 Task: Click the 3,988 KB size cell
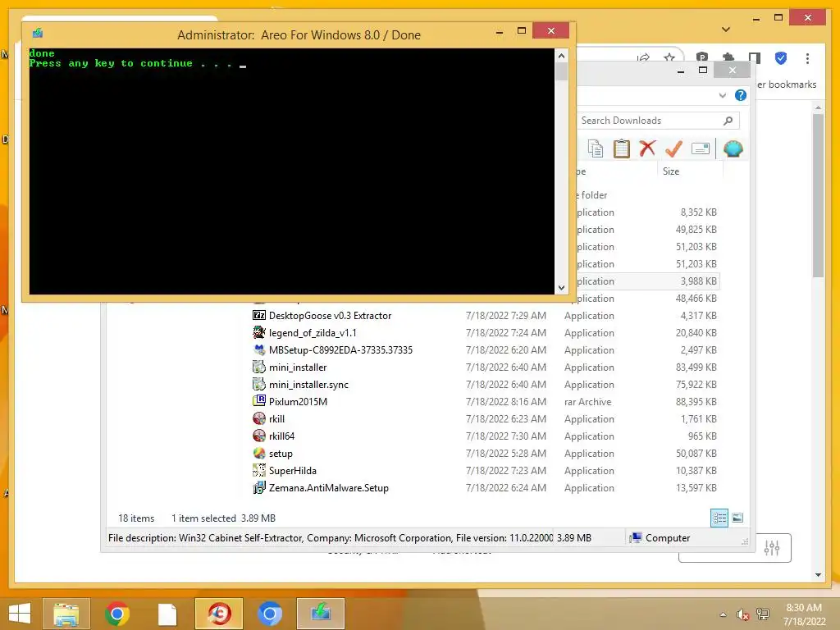tap(699, 281)
